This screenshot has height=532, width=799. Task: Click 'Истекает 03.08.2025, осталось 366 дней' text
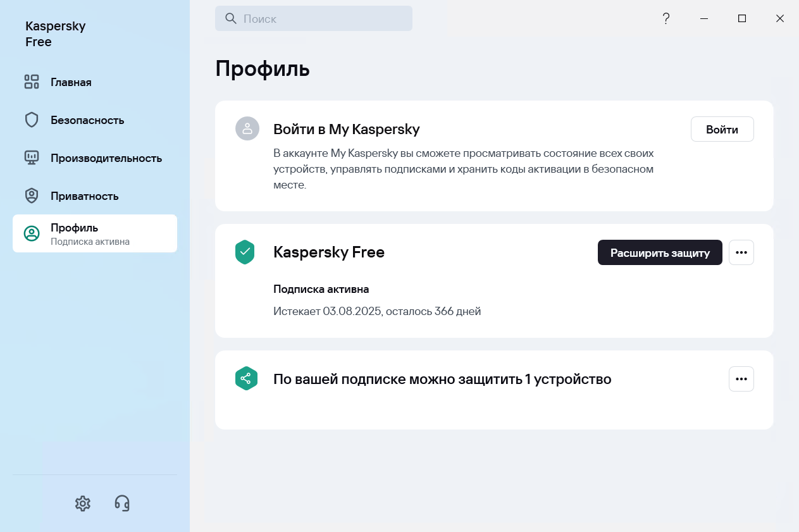(377, 311)
